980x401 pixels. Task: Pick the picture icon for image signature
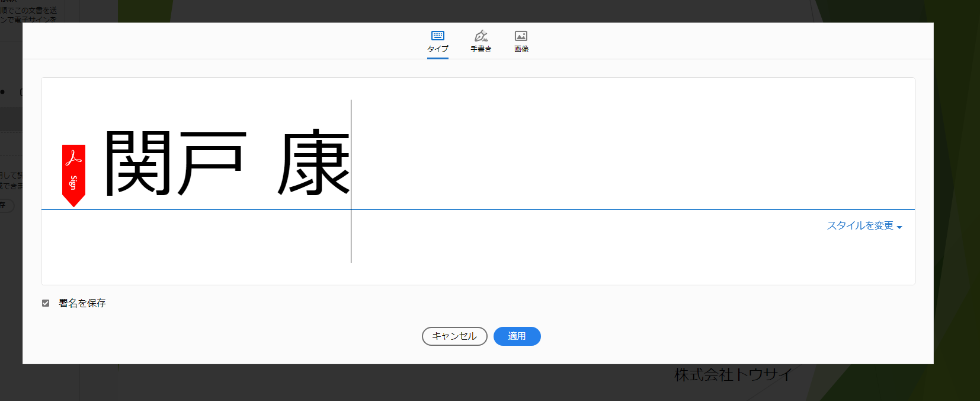(x=521, y=36)
